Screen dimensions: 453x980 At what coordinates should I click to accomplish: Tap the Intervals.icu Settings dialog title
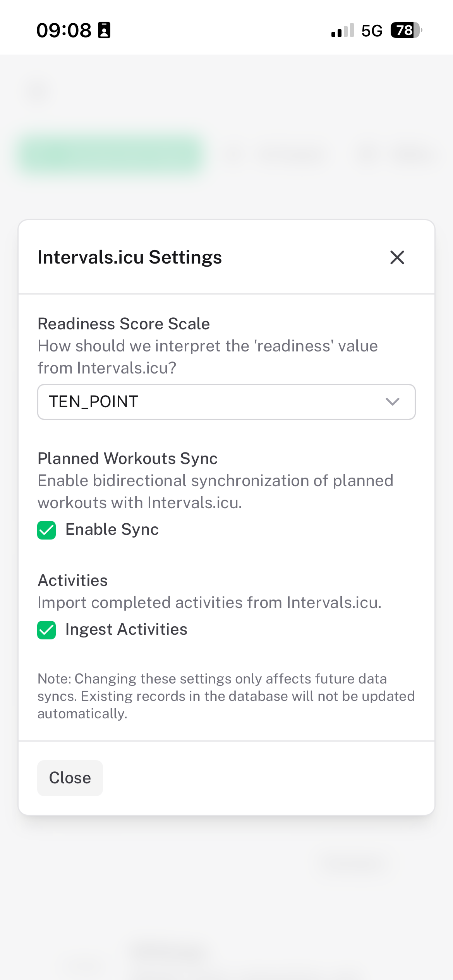coord(130,257)
